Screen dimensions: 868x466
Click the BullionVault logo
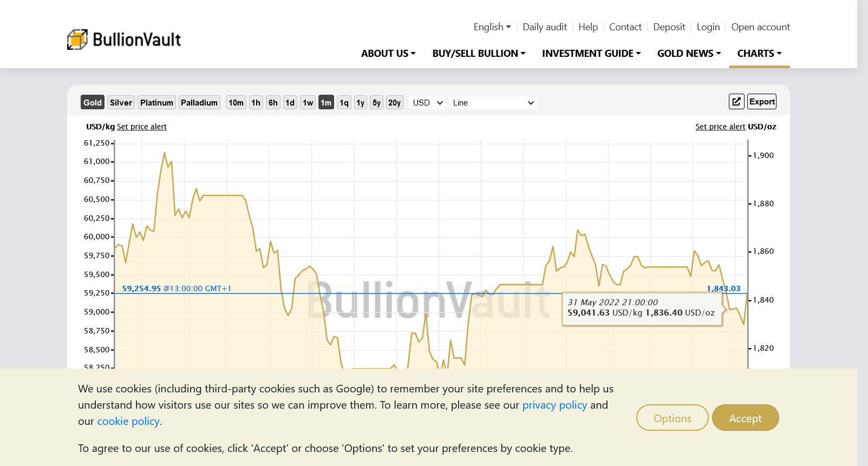pos(124,40)
